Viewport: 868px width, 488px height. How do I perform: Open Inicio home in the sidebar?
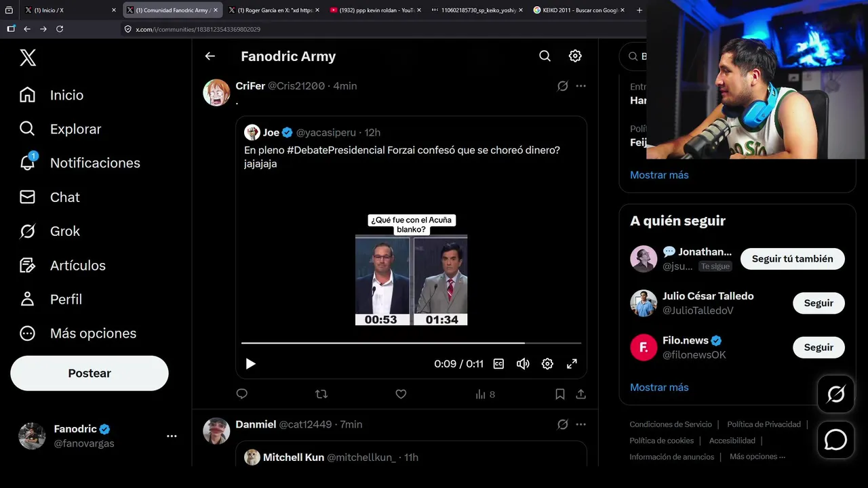coord(52,95)
